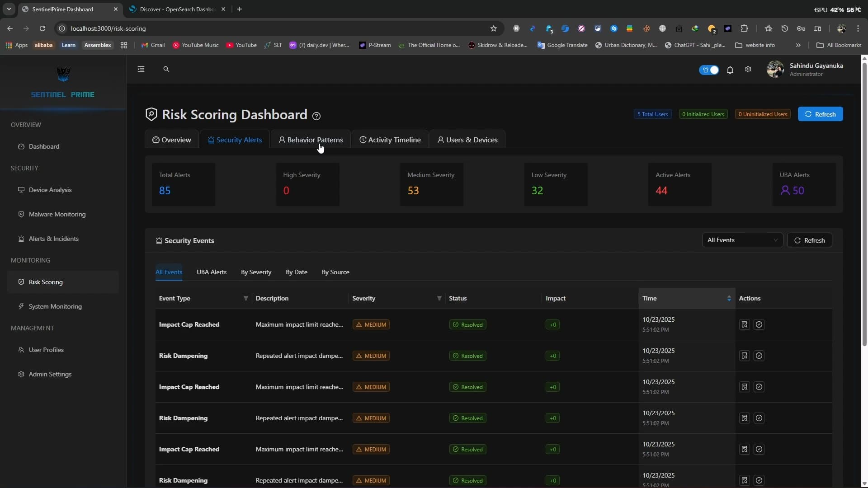Click the blue Refresh button

tap(820, 114)
